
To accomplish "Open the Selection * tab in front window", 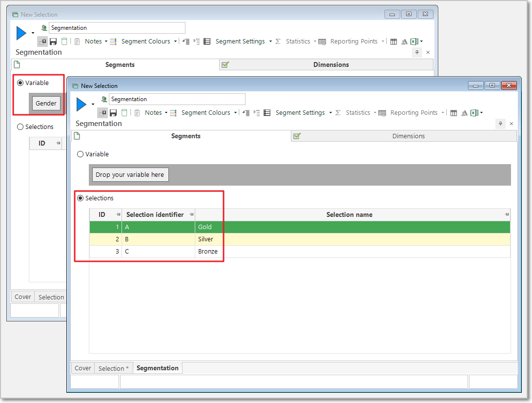I will pyautogui.click(x=113, y=368).
